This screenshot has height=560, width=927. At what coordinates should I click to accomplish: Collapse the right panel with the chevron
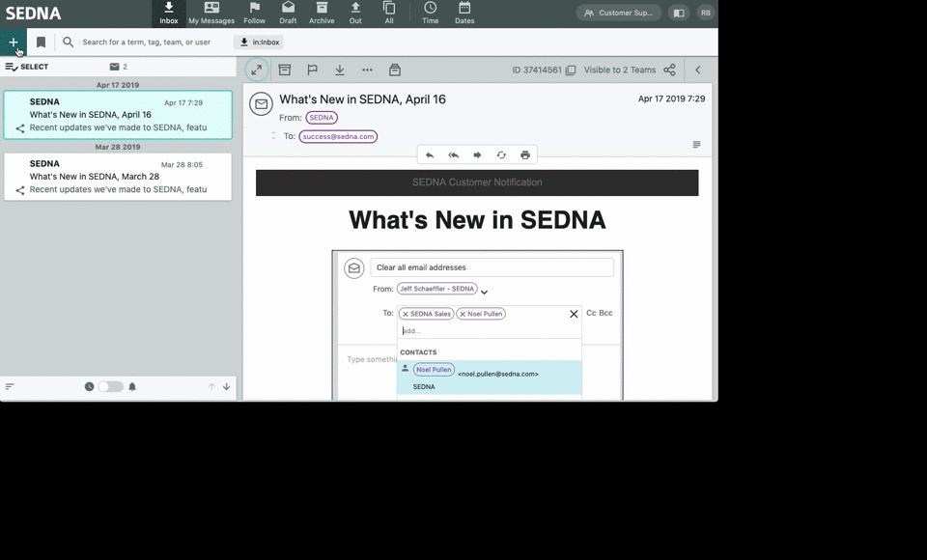(698, 70)
